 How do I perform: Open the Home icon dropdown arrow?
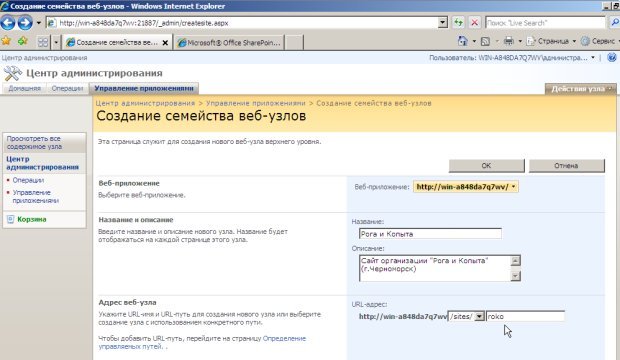click(x=474, y=41)
